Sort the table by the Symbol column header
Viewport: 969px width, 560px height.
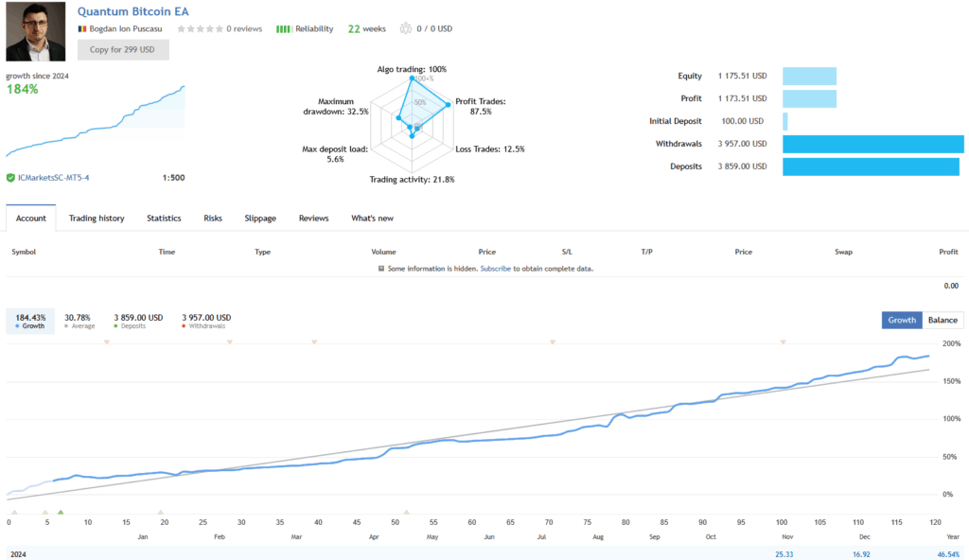tap(24, 253)
